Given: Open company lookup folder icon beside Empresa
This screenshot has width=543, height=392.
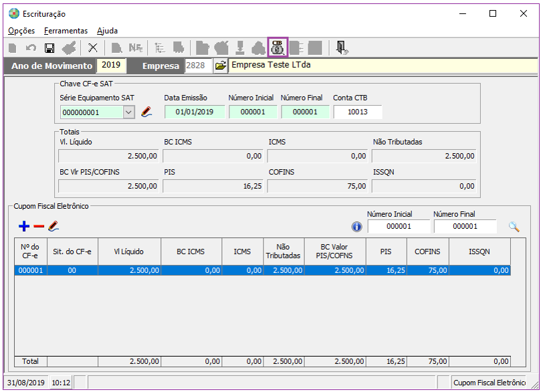Looking at the screenshot, I should click(x=220, y=65).
